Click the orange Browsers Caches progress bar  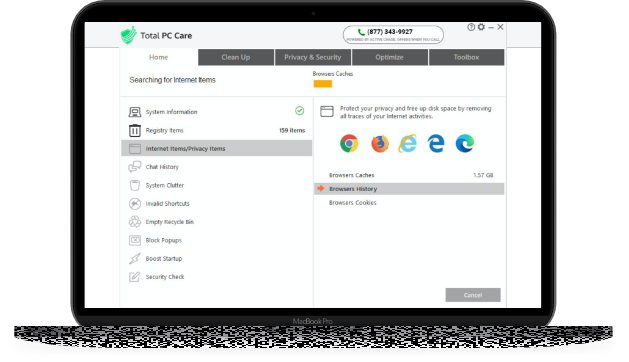click(323, 84)
